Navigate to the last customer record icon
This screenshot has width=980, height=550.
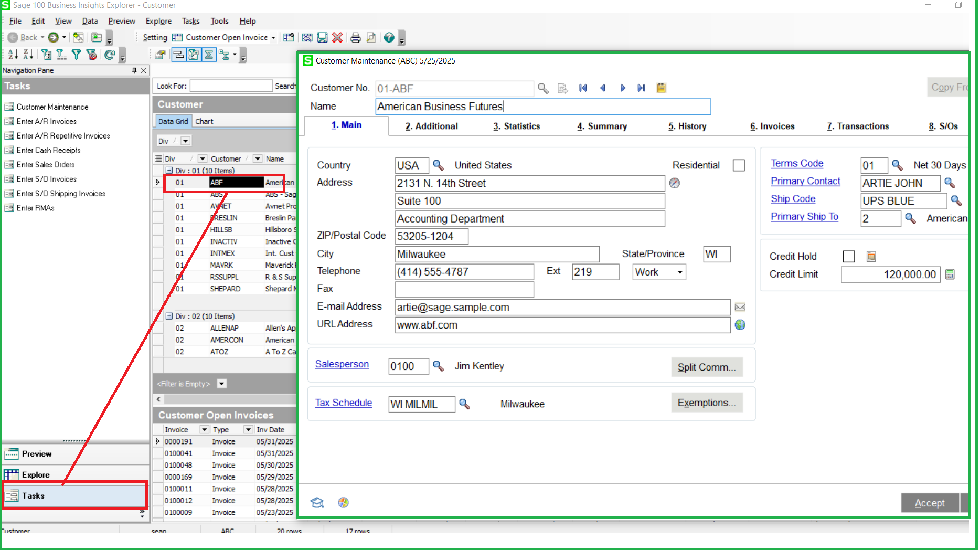point(641,88)
